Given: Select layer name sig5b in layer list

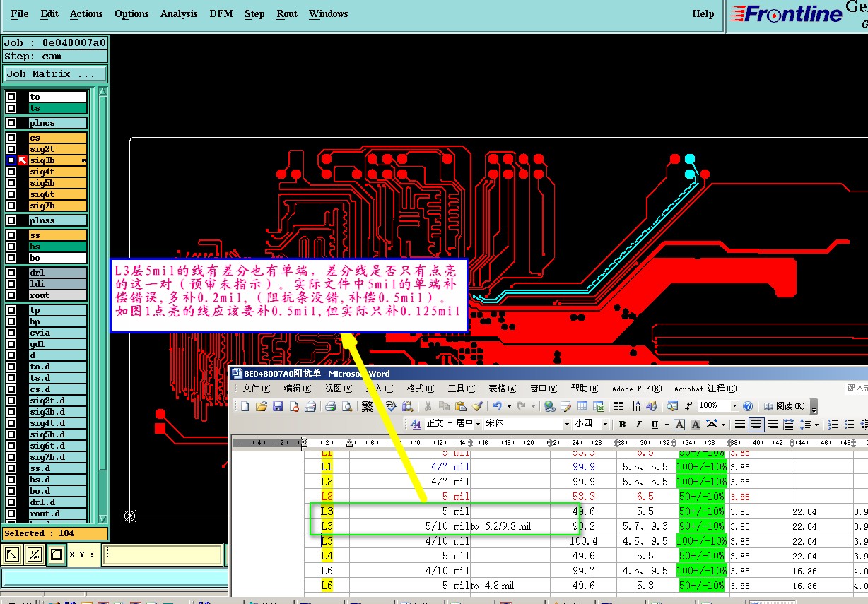Looking at the screenshot, I should pyautogui.click(x=57, y=183).
